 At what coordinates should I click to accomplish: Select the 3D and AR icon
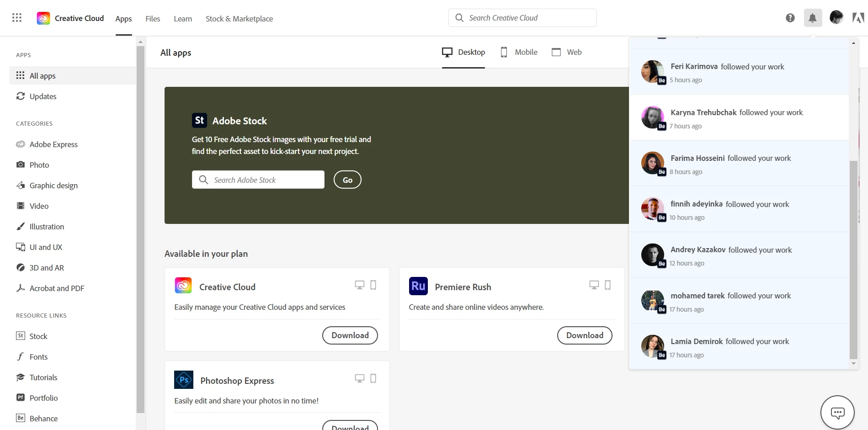point(21,267)
